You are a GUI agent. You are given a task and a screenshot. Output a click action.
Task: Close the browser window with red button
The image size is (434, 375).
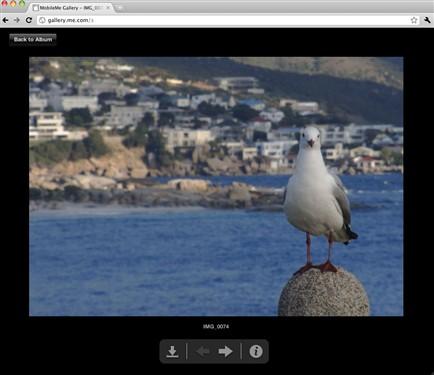tap(5, 3)
